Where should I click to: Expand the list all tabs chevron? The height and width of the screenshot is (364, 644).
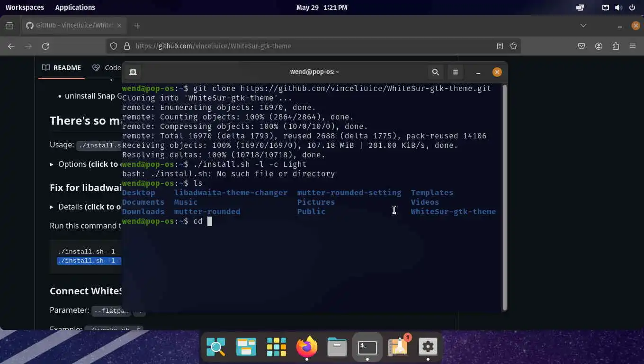click(x=583, y=26)
